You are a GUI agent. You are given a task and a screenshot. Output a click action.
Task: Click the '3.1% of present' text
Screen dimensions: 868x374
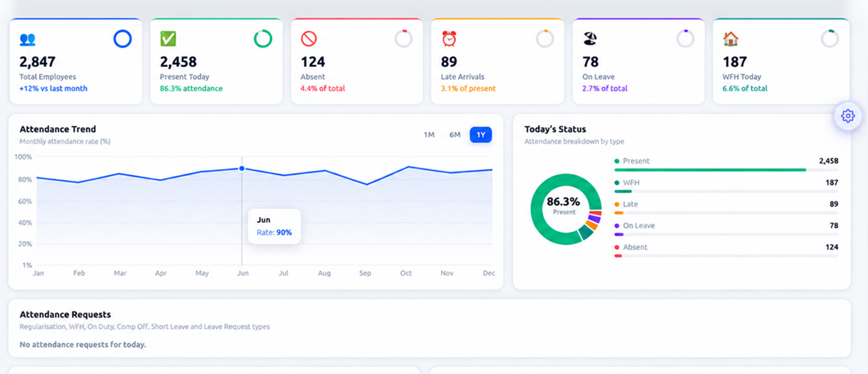(x=468, y=89)
